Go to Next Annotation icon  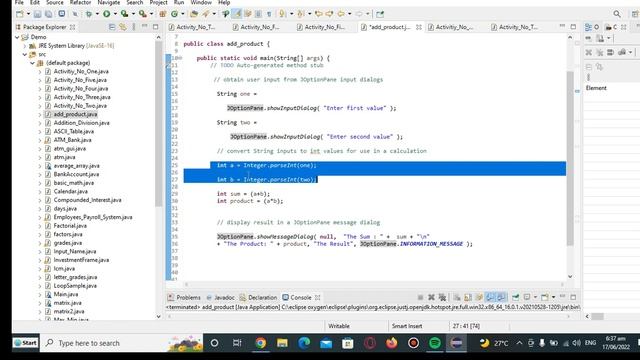point(282,14)
